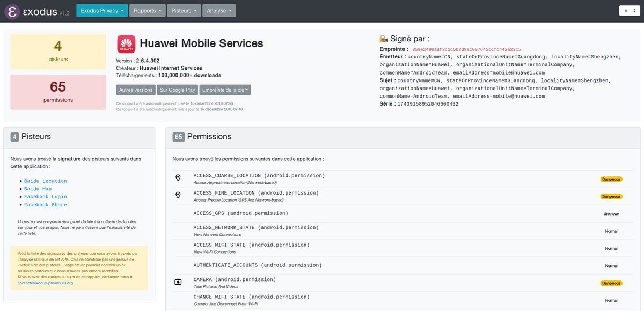Screen dimensions: 644x311
Task: Click the Normal badge for ACCESS_NETWORK_STATE
Action: [611, 231]
